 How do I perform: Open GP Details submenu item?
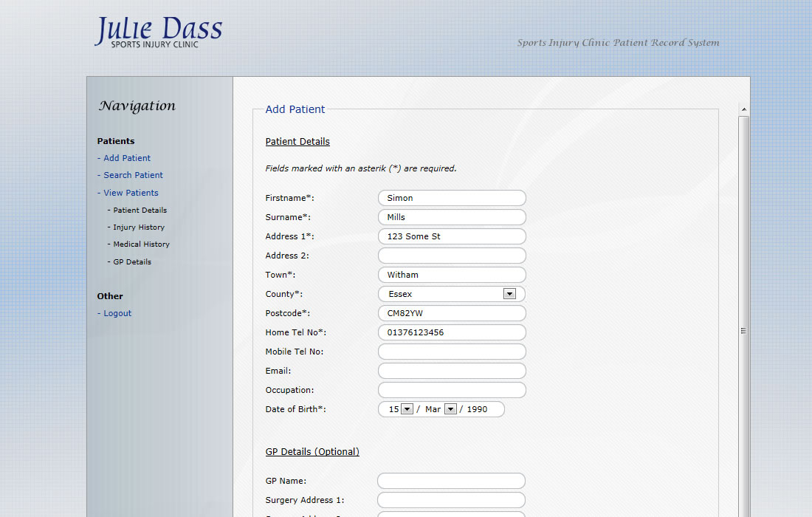(132, 262)
